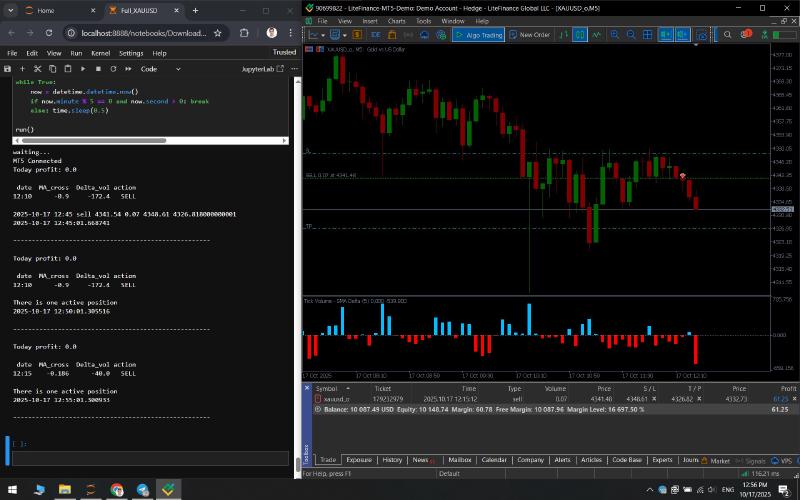
Task: Open MetaTrader Charts menu
Action: pyautogui.click(x=396, y=21)
